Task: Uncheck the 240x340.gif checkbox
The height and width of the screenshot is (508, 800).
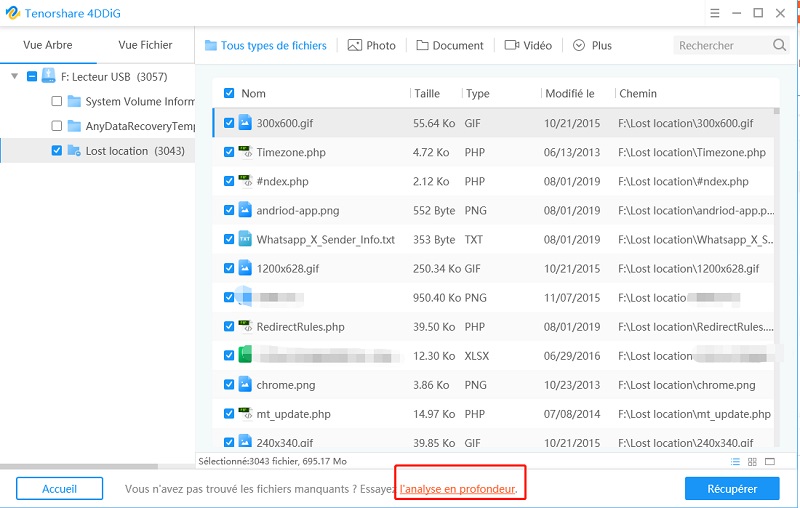Action: click(x=229, y=442)
